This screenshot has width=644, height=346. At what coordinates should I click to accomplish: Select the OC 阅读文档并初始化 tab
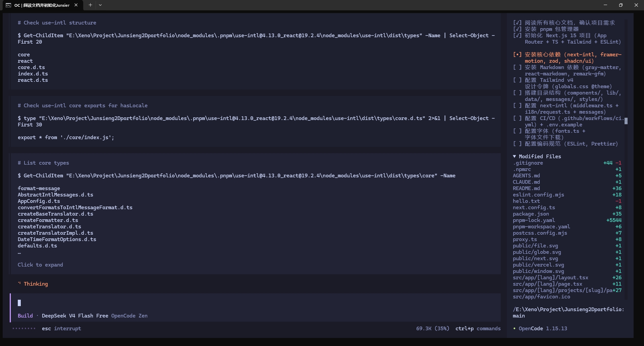click(42, 5)
